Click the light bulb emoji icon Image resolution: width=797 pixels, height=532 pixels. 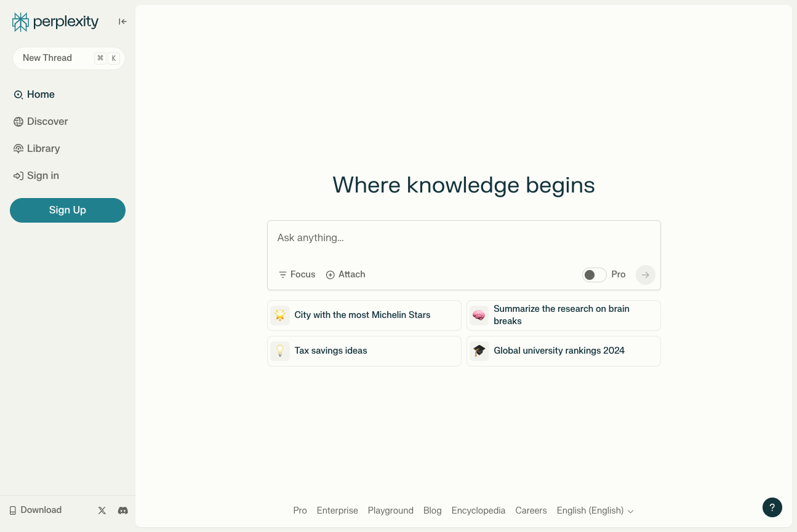click(280, 351)
